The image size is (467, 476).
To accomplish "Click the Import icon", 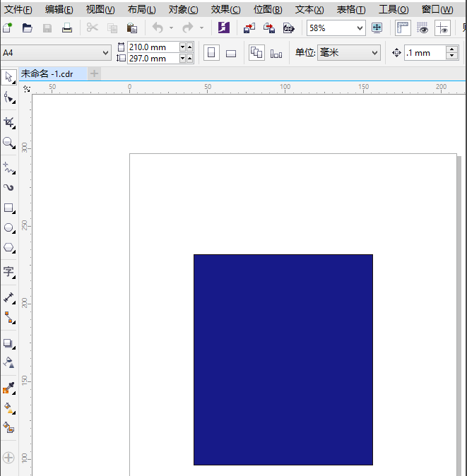I will coord(249,28).
